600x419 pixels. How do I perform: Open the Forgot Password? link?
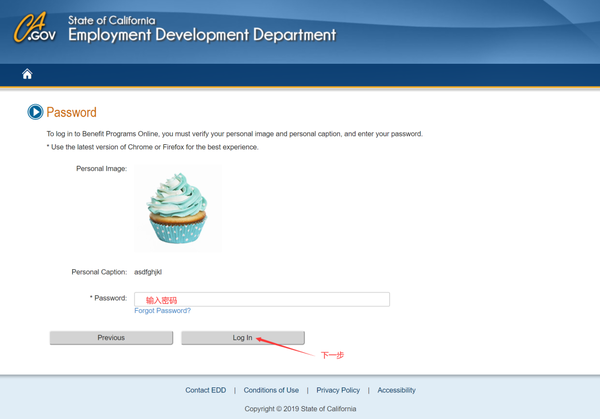point(162,311)
